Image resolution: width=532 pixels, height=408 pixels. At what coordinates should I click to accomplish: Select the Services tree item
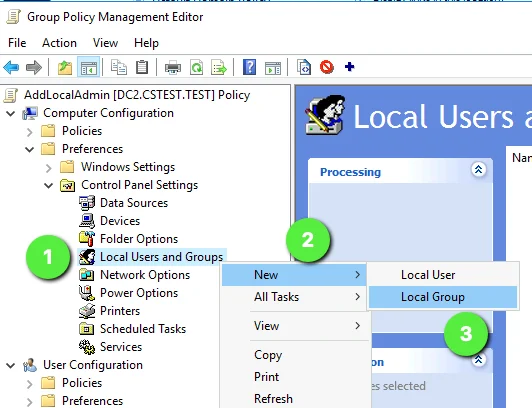click(x=111, y=347)
